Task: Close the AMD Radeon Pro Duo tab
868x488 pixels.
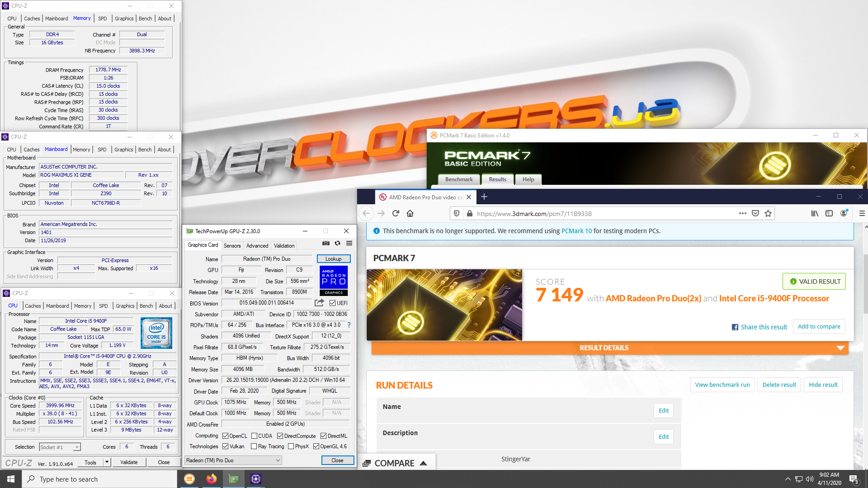Action: (469, 197)
